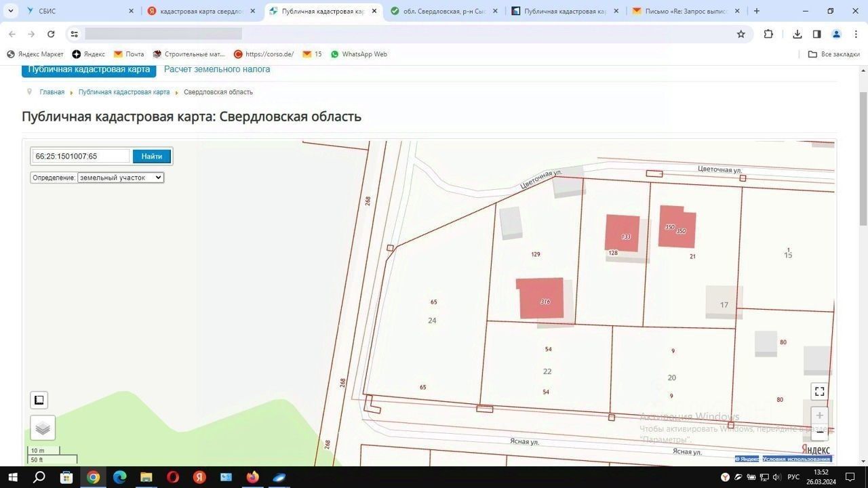The image size is (868, 488).
Task: Focus the browser address bar
Action: pos(407,34)
